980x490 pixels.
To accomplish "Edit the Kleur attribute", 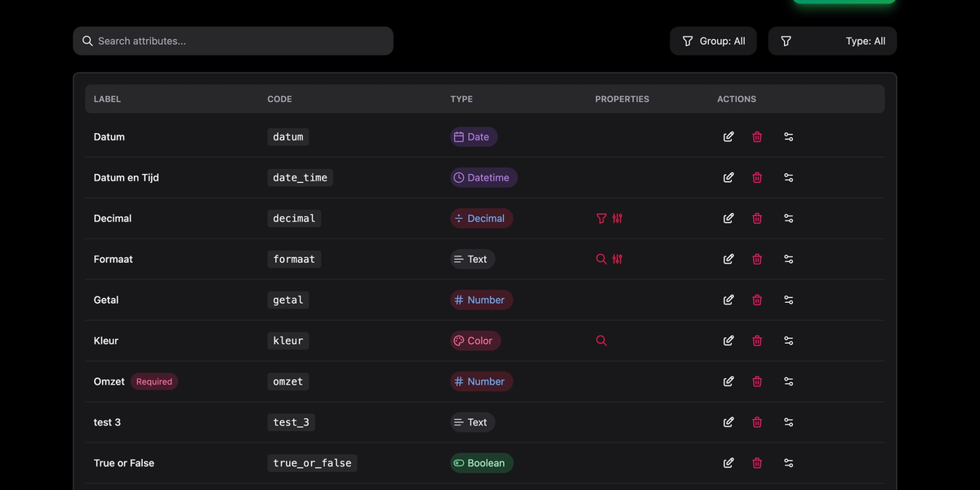I will click(728, 341).
